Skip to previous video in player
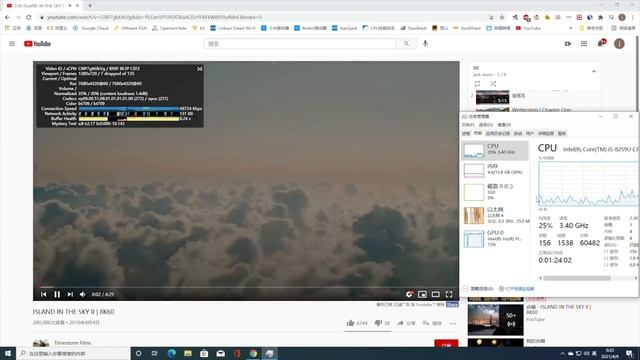The height and width of the screenshot is (360, 640). (43, 294)
